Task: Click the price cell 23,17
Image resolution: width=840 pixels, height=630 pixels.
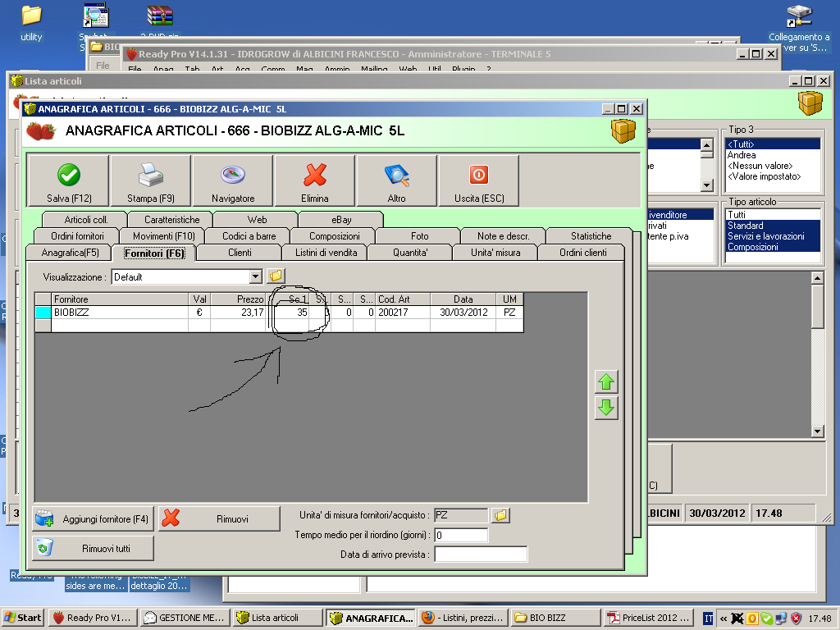Action: click(x=238, y=312)
